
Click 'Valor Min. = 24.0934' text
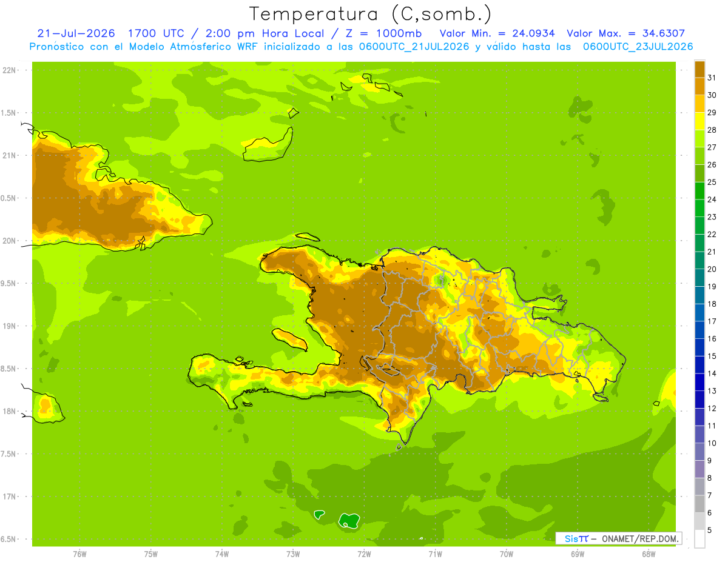pyautogui.click(x=497, y=33)
